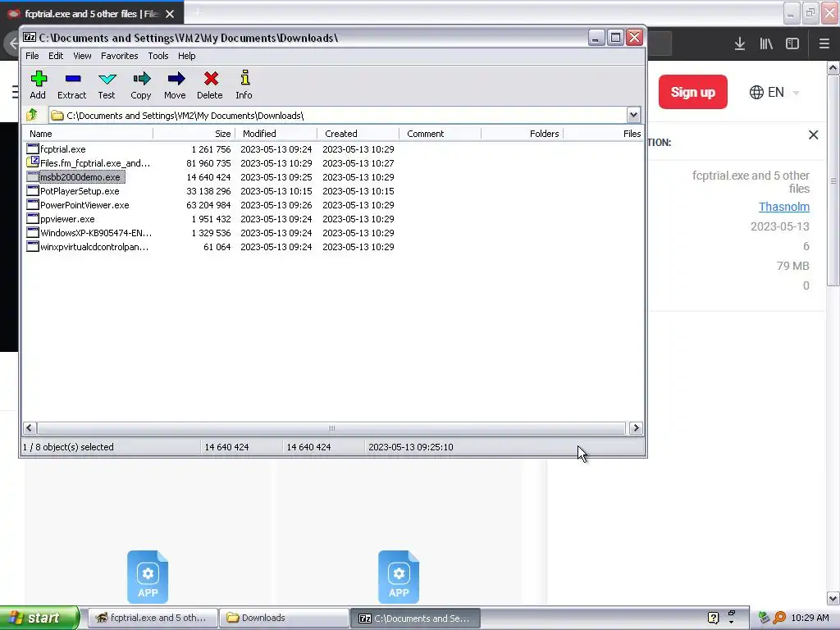840x630 pixels.
Task: Click the browser page scroll down arrow
Action: pos(833,598)
